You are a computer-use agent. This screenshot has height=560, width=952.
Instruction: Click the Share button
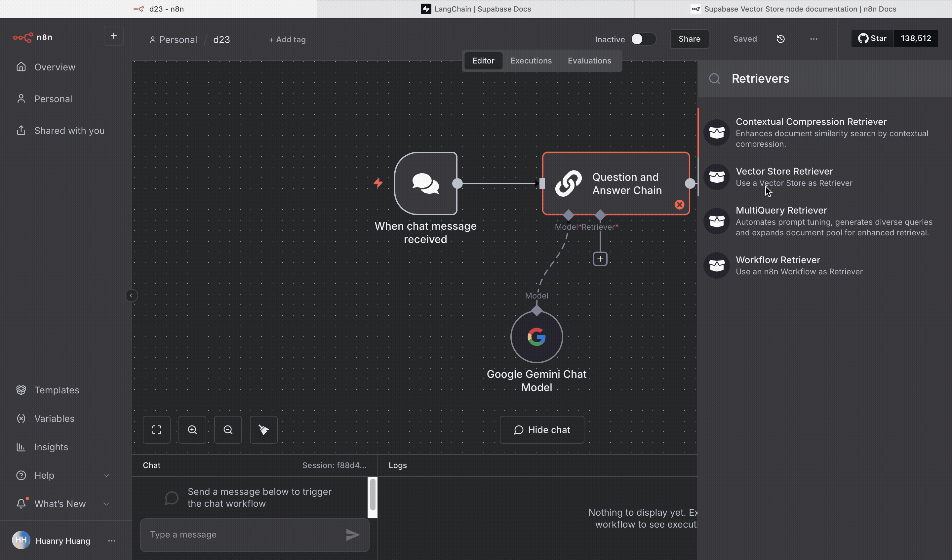(689, 39)
